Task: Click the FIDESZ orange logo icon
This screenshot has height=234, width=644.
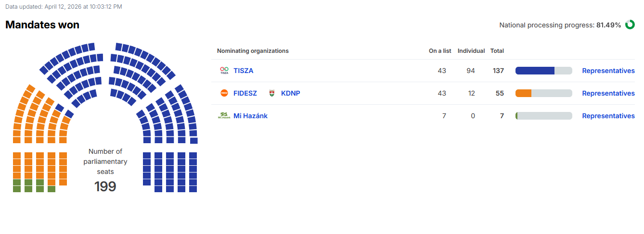Action: click(224, 93)
